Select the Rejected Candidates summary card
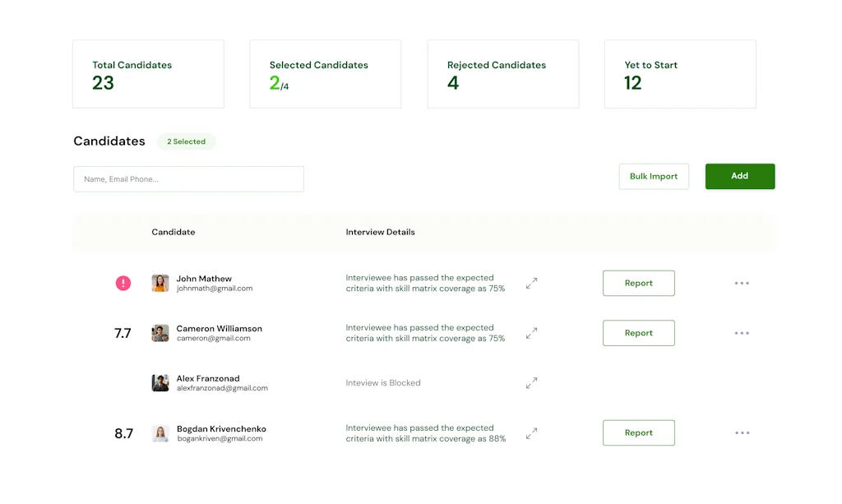 [x=502, y=74]
